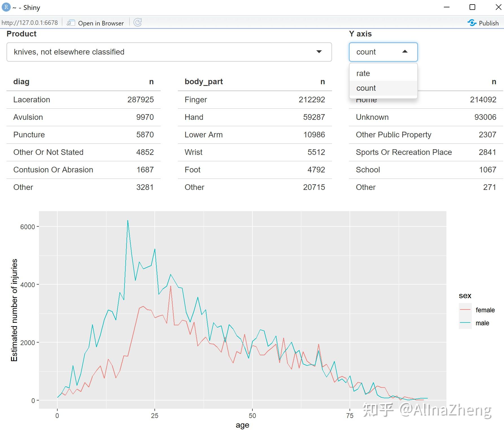Click the male legend label
The image size is (504, 433).
click(x=482, y=323)
